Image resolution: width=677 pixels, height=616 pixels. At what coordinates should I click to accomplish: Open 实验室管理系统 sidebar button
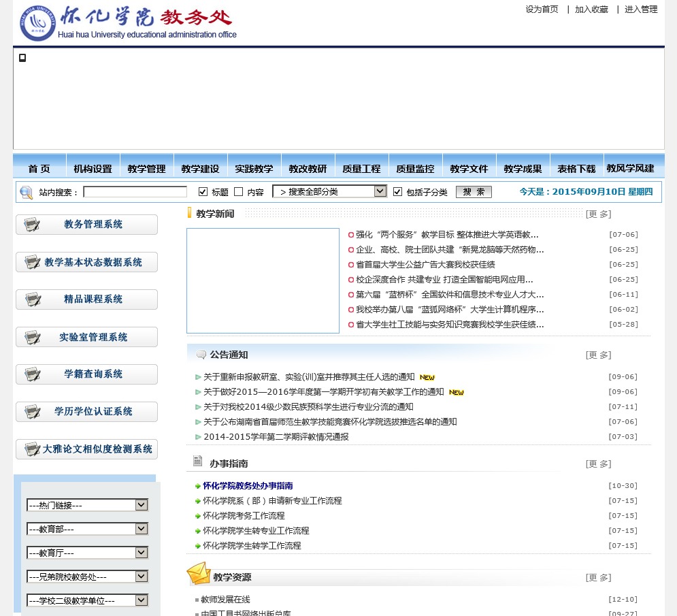[86, 337]
